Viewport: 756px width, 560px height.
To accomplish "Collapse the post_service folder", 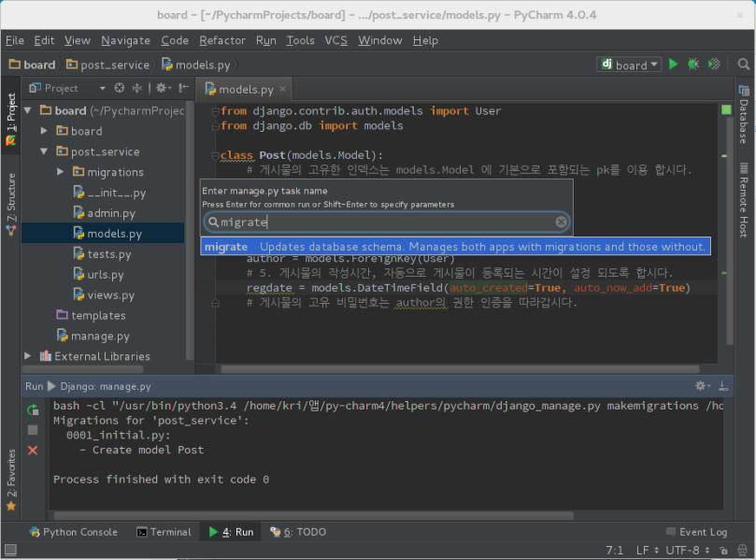I will [44, 151].
